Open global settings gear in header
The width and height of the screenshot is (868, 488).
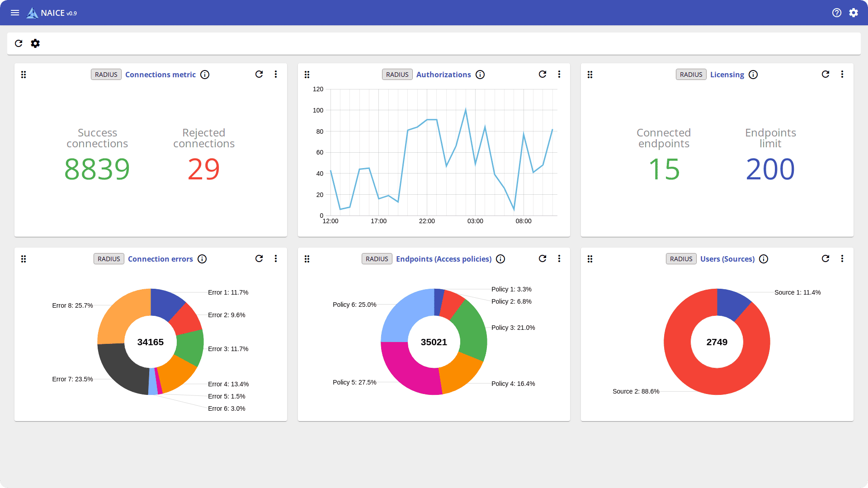(854, 13)
